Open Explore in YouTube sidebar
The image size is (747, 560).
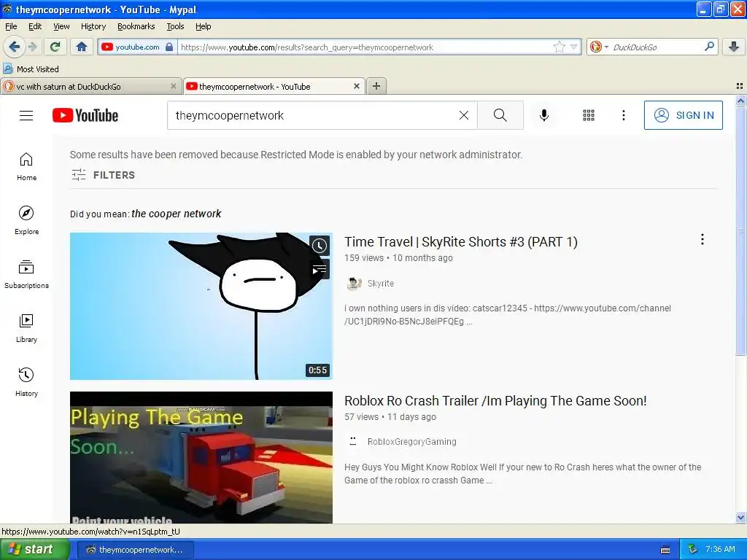(26, 220)
